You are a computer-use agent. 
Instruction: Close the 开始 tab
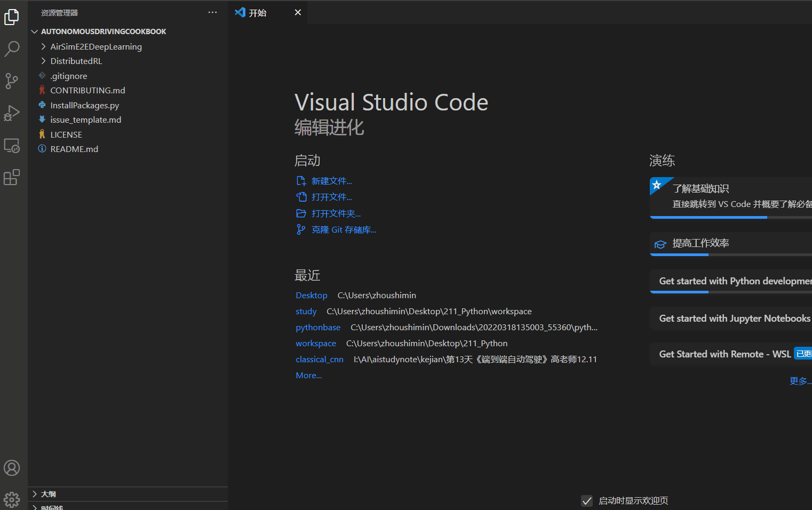point(298,12)
